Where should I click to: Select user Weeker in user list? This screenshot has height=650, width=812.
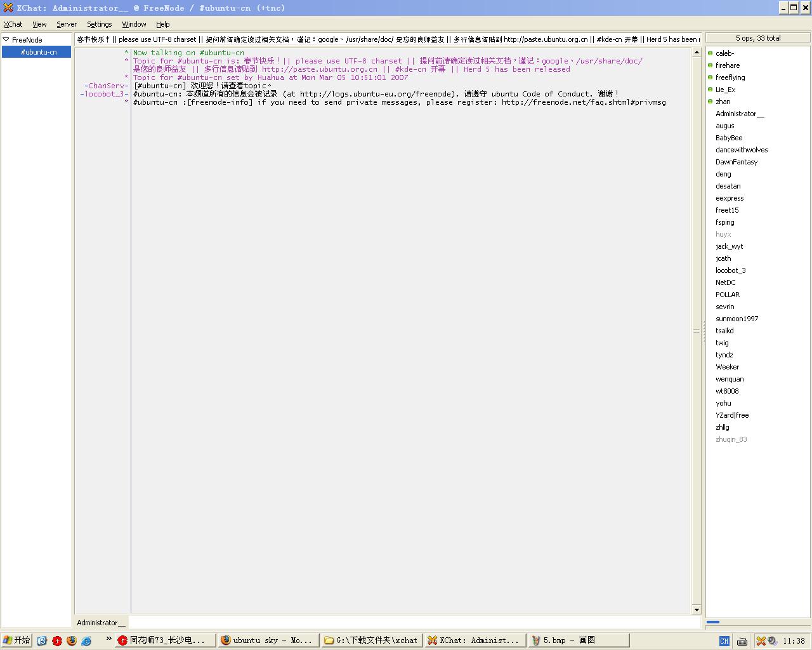(727, 367)
